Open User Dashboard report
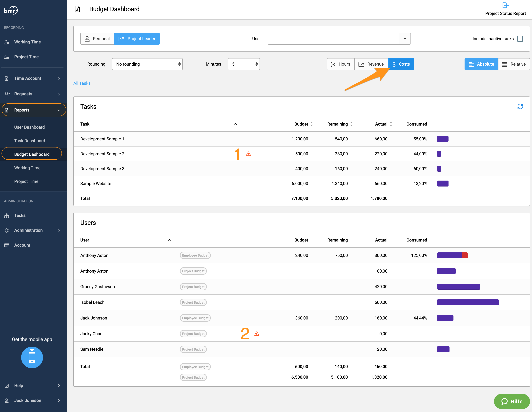The height and width of the screenshot is (412, 532). coord(29,127)
